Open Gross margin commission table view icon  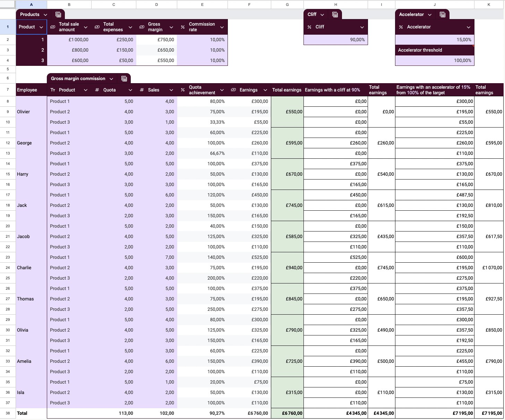[124, 79]
